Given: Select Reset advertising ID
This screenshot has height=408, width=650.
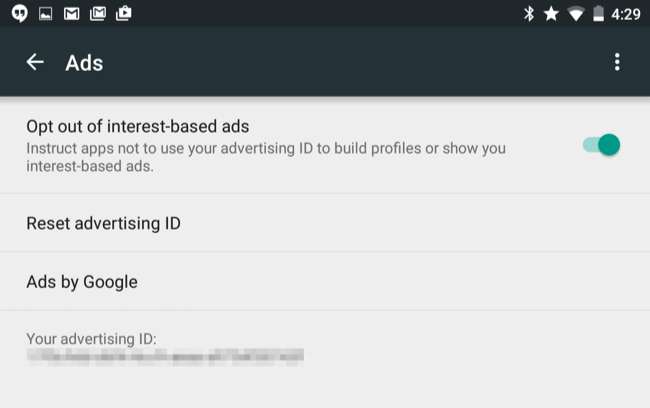Looking at the screenshot, I should coord(103,223).
